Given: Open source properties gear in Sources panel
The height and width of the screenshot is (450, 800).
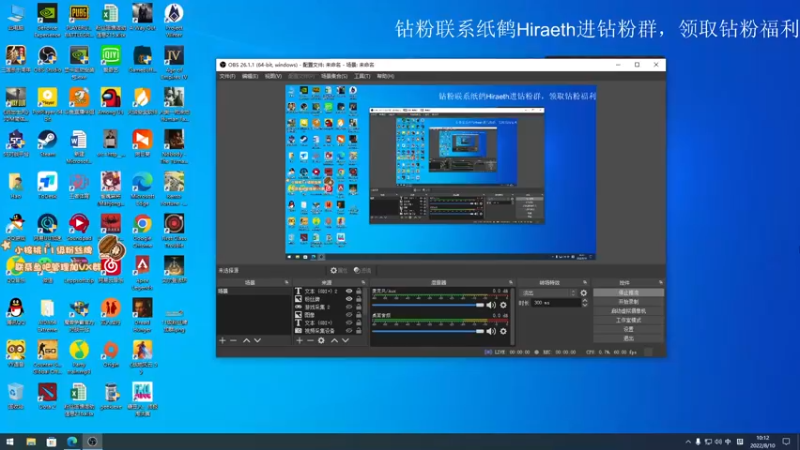Looking at the screenshot, I should coord(321,340).
